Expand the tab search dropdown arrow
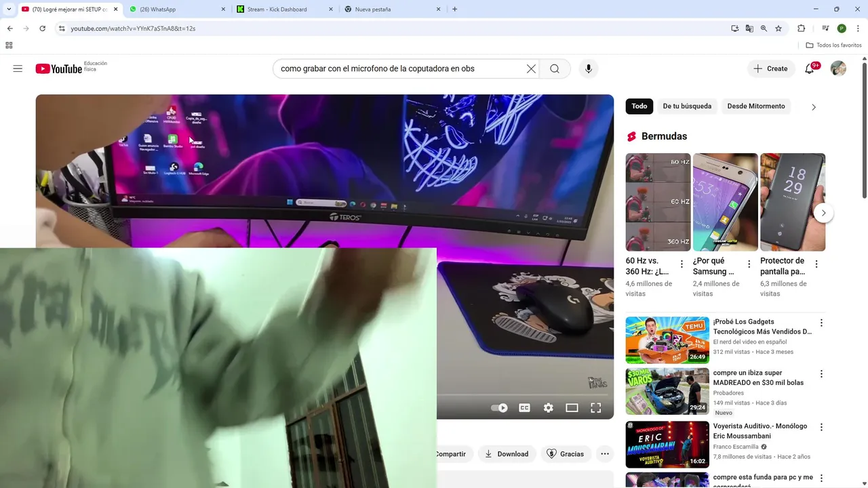 9,9
